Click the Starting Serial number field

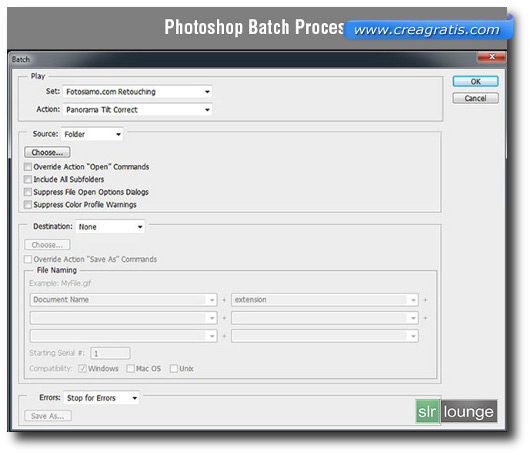(110, 353)
